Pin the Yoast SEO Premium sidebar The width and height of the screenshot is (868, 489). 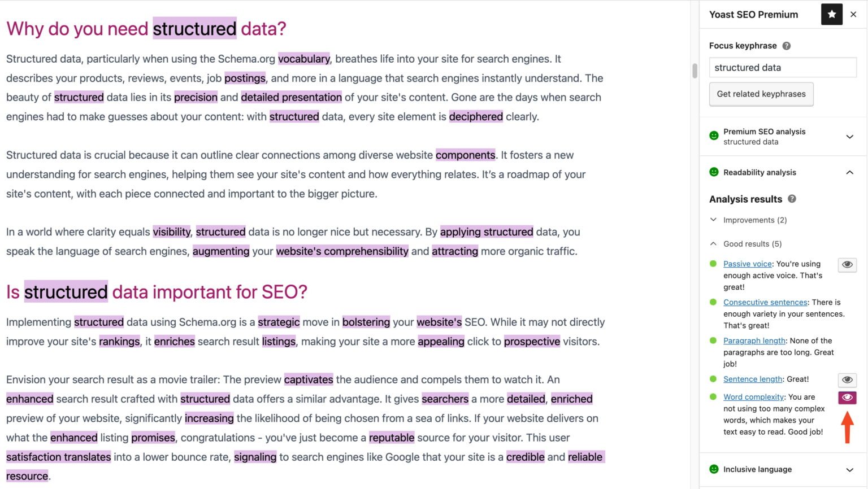(x=831, y=14)
